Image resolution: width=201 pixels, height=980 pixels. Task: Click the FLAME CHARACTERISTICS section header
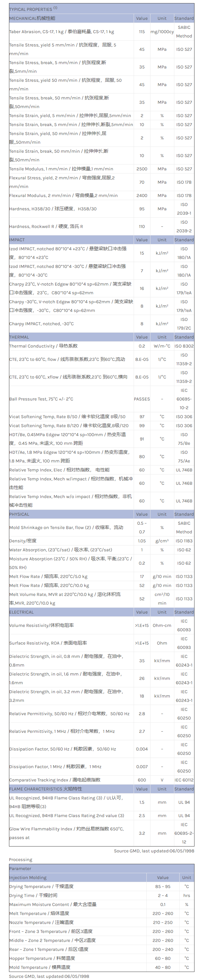46,789
